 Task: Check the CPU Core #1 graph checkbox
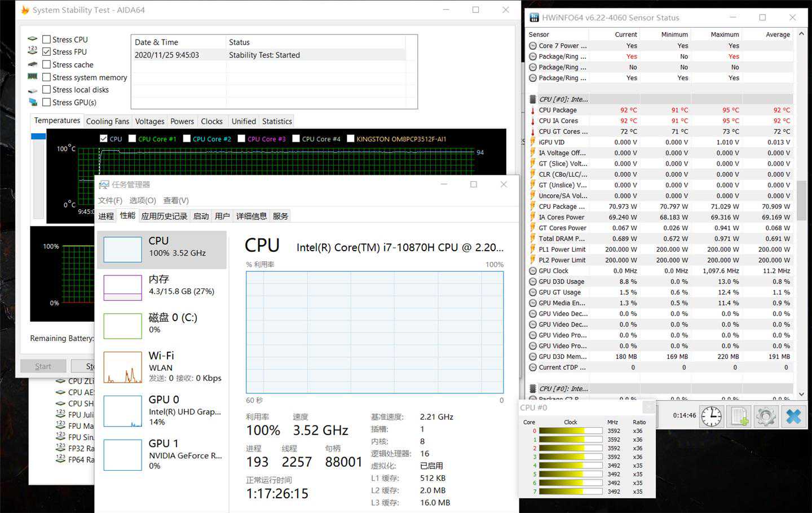133,139
